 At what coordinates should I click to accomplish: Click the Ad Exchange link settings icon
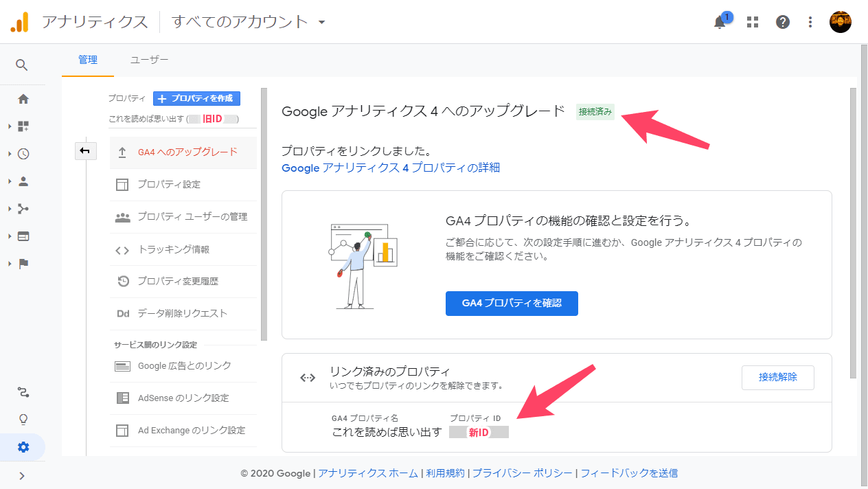coord(122,431)
